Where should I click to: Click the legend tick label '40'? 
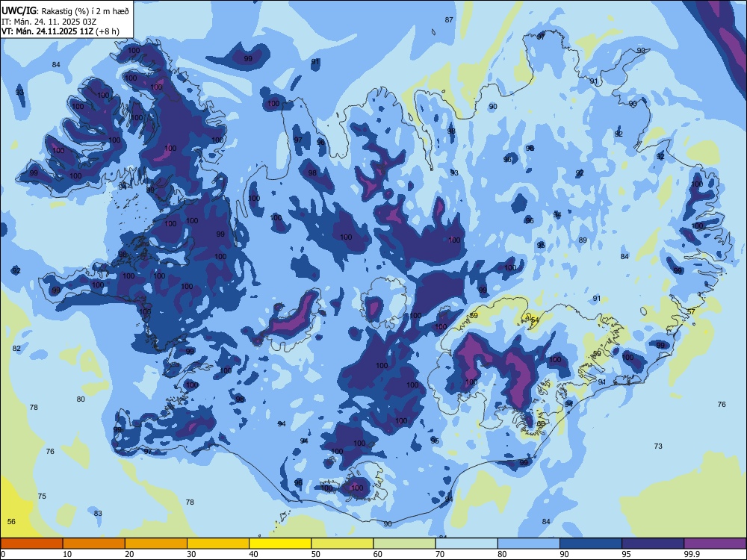point(253,554)
